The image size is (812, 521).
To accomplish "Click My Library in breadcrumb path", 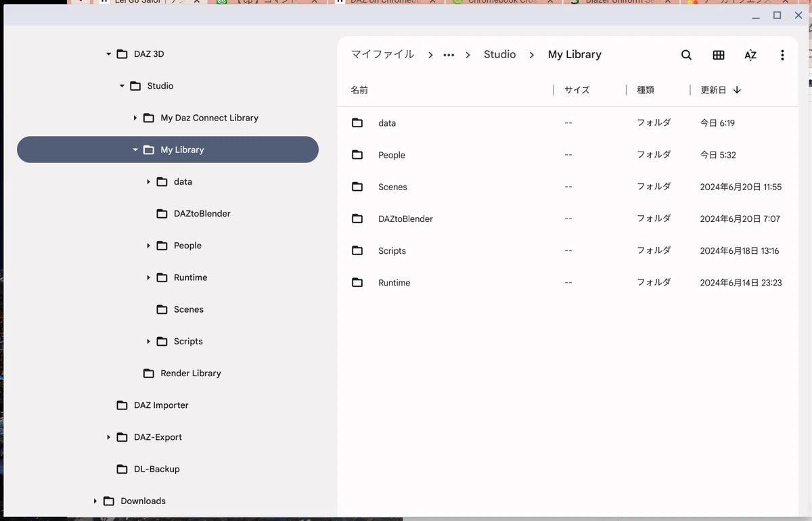I will (x=574, y=55).
